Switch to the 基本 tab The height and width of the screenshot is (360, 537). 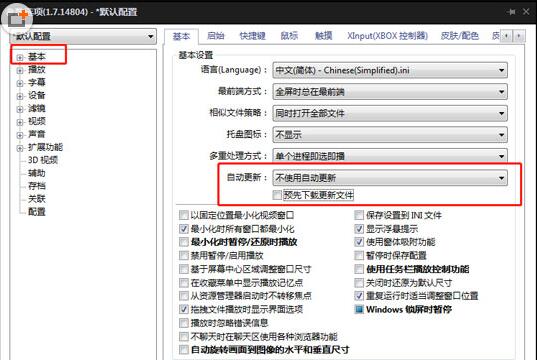tap(181, 36)
